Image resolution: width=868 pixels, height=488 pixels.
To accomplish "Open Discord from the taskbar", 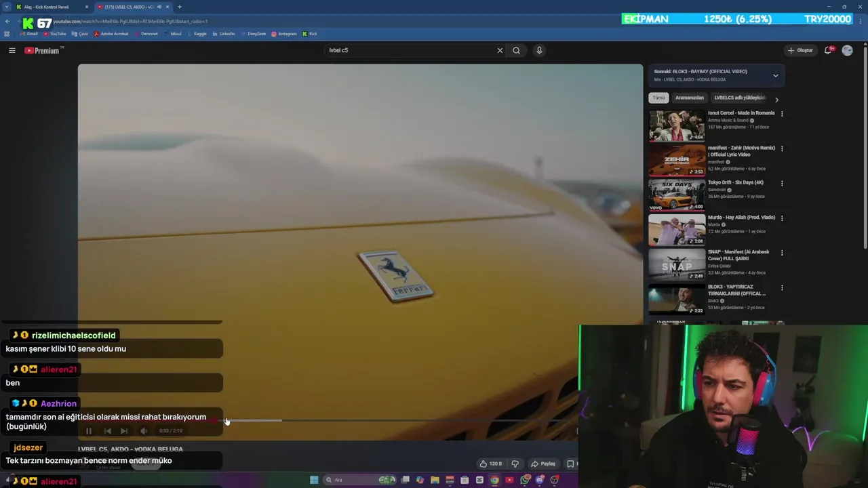I will (540, 480).
